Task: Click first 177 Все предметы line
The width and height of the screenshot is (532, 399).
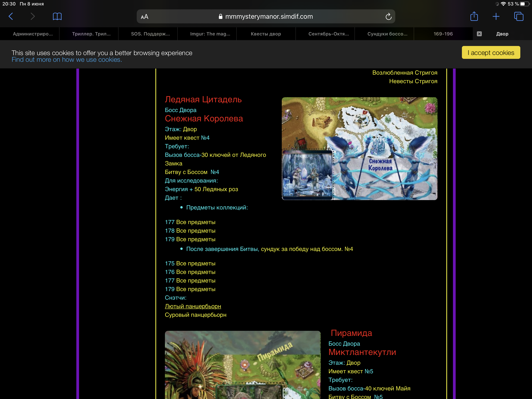Action: tap(190, 222)
